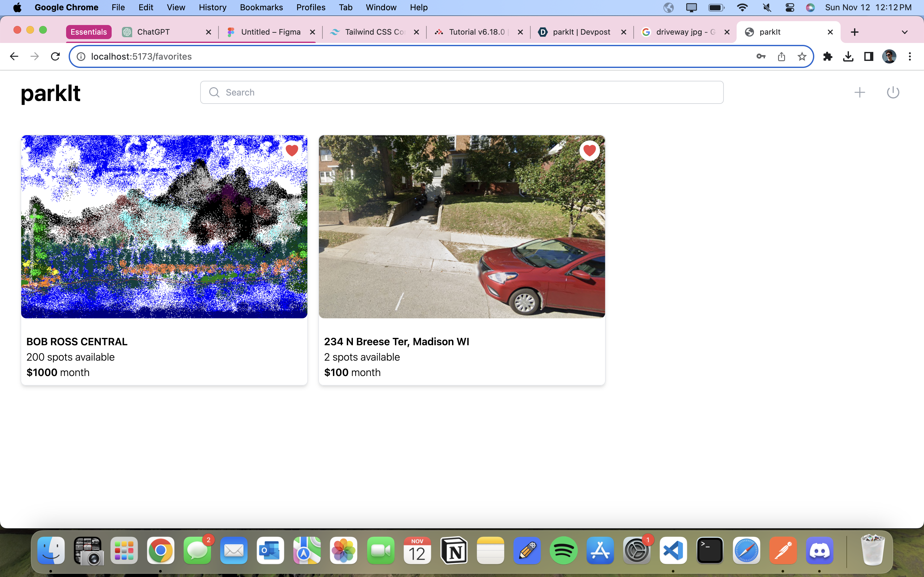This screenshot has width=924, height=577.
Task: Click the Search input field
Action: (461, 92)
